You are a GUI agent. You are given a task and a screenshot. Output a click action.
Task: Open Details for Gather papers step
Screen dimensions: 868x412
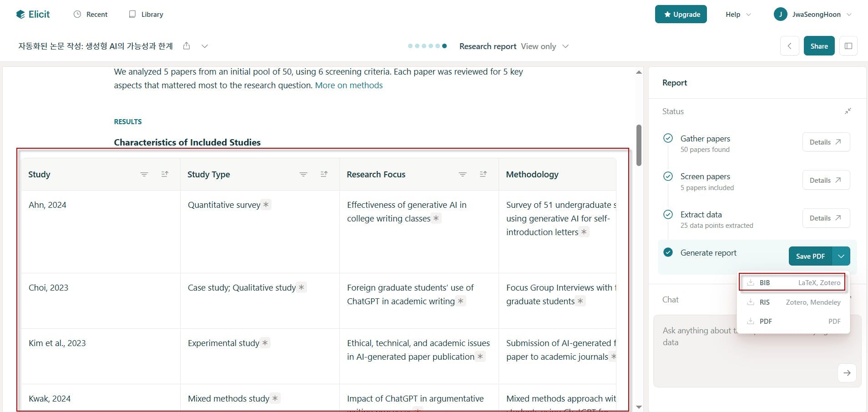pyautogui.click(x=826, y=142)
